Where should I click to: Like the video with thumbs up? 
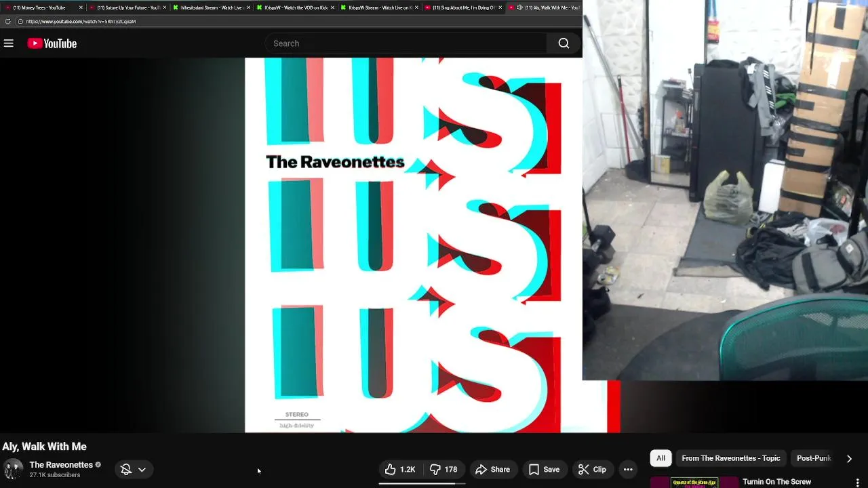click(x=400, y=469)
